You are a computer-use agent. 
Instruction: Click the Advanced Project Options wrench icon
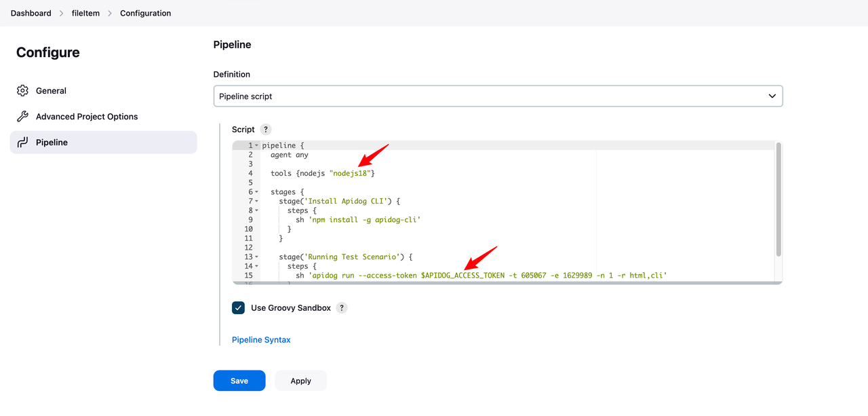coord(22,117)
